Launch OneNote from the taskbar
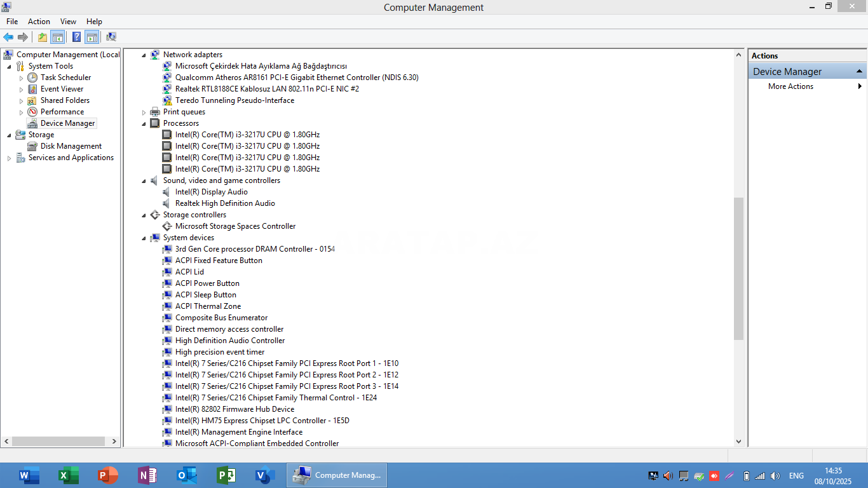Image resolution: width=868 pixels, height=488 pixels. tap(147, 475)
